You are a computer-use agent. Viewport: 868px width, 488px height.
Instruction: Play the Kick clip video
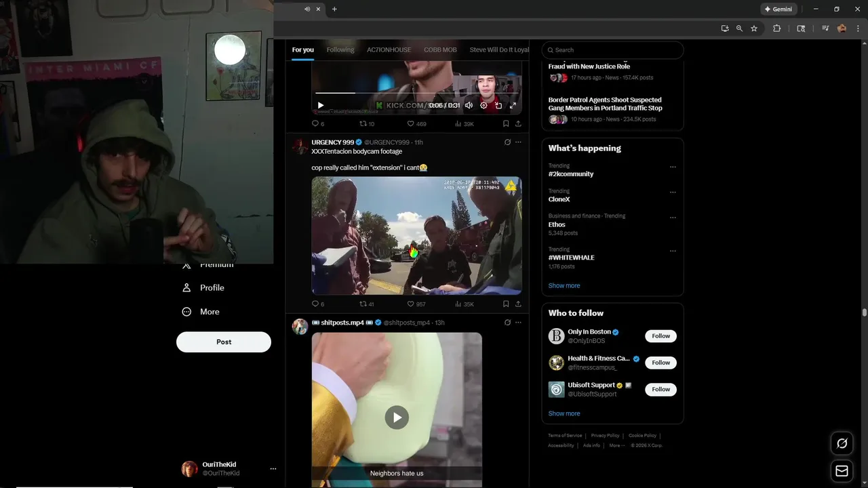coord(321,106)
